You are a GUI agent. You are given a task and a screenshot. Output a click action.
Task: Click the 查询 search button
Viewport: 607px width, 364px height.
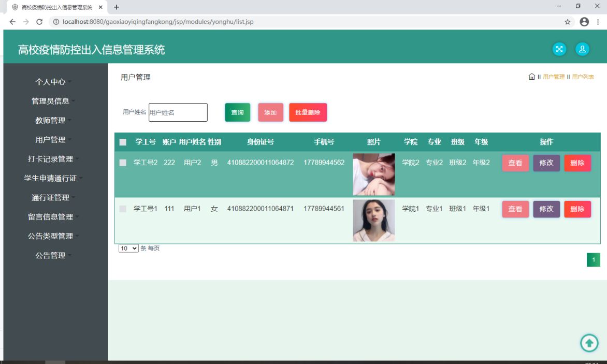[237, 112]
